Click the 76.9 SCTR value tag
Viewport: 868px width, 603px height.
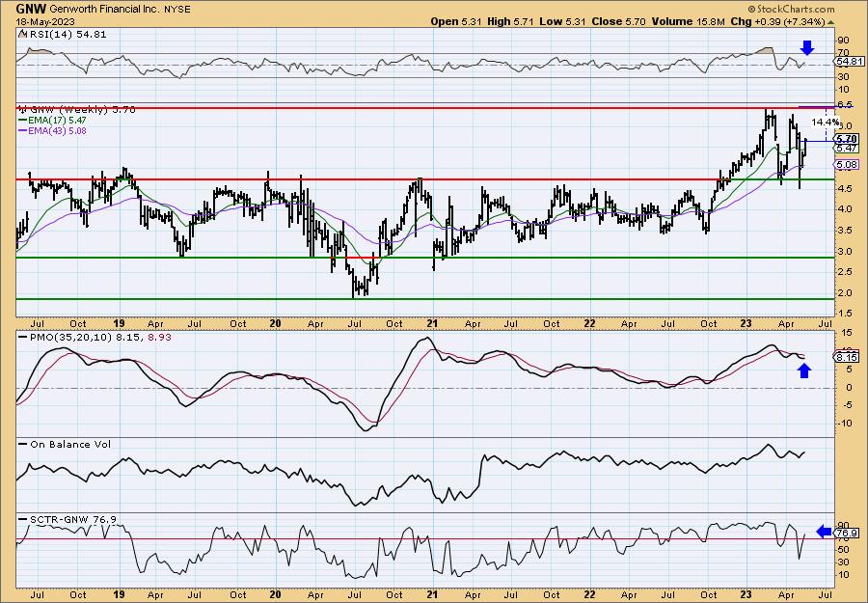pyautogui.click(x=848, y=534)
